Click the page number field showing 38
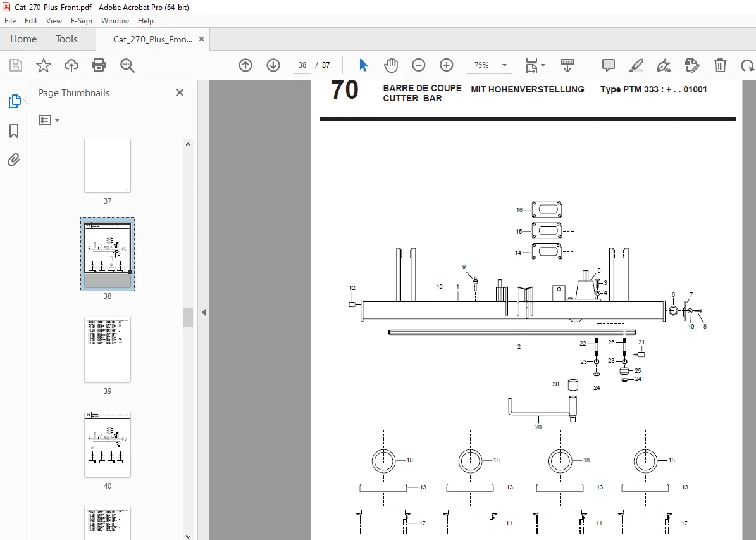This screenshot has width=756, height=540. [x=302, y=65]
